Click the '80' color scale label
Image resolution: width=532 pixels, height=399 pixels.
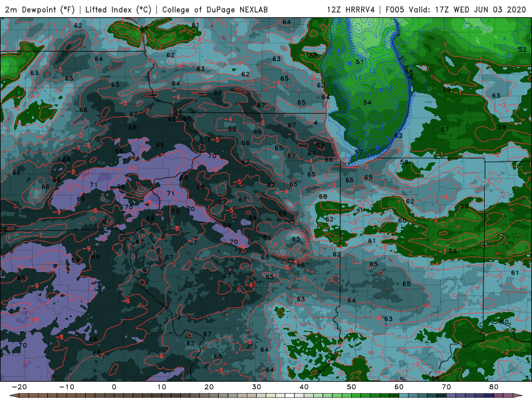[494, 387]
